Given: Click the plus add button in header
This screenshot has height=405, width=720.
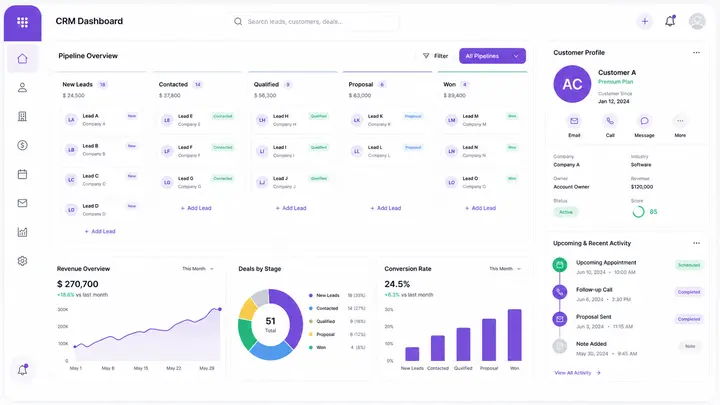Looking at the screenshot, I should [x=645, y=21].
